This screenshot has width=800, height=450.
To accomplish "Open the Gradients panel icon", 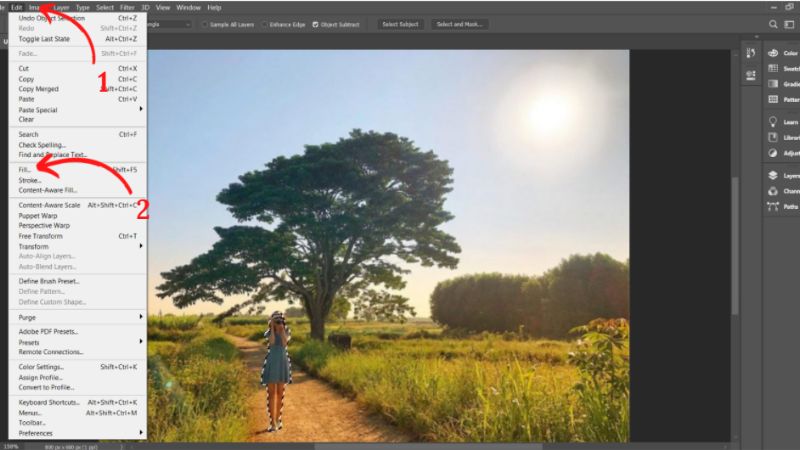I will pos(773,84).
